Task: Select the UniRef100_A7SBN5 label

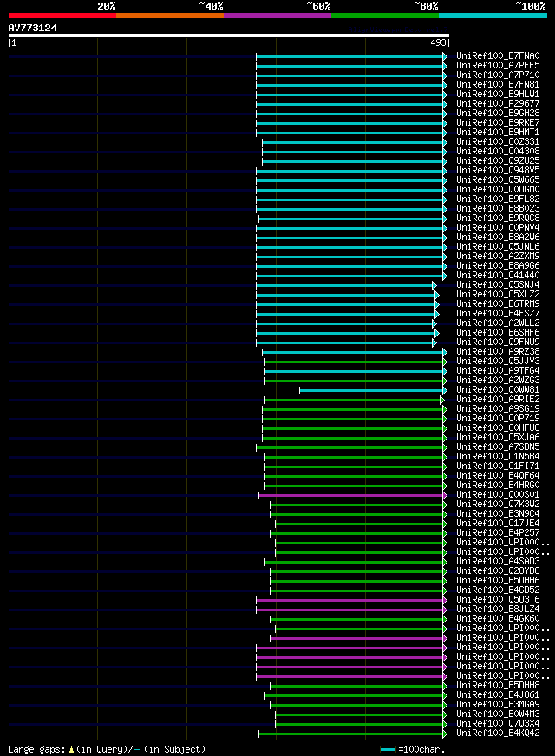Action: pos(498,447)
